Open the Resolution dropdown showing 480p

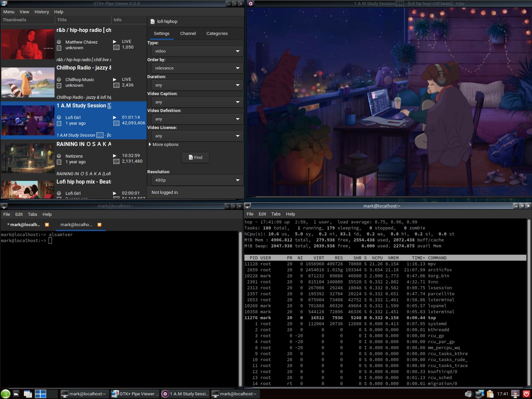(x=197, y=180)
